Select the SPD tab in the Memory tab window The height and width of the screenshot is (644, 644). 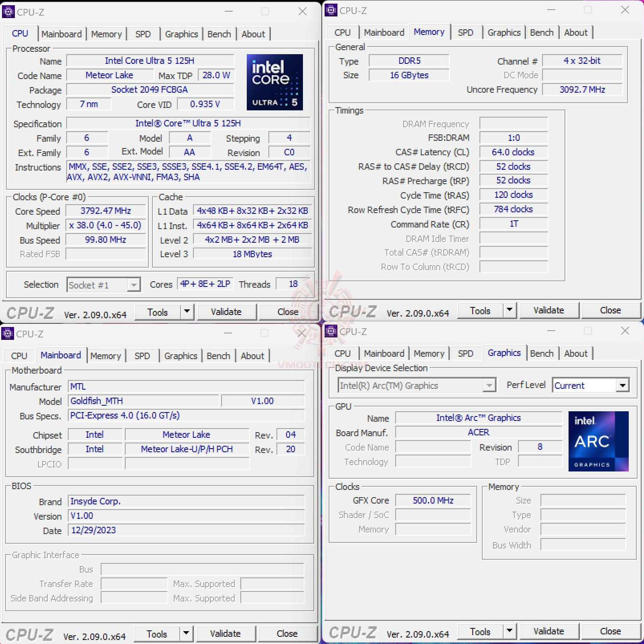coord(465,33)
